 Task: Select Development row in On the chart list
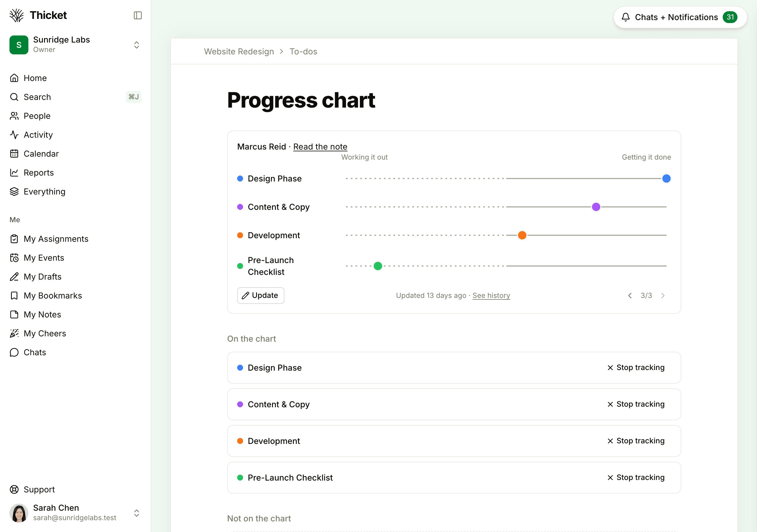tap(454, 441)
